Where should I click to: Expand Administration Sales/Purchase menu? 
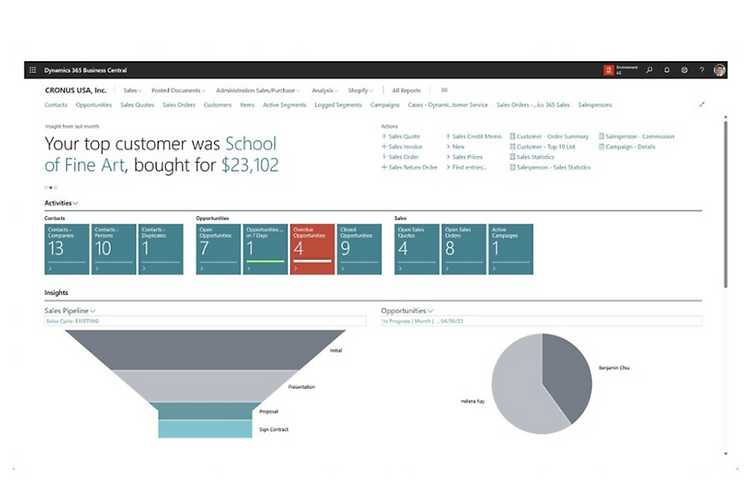click(258, 90)
